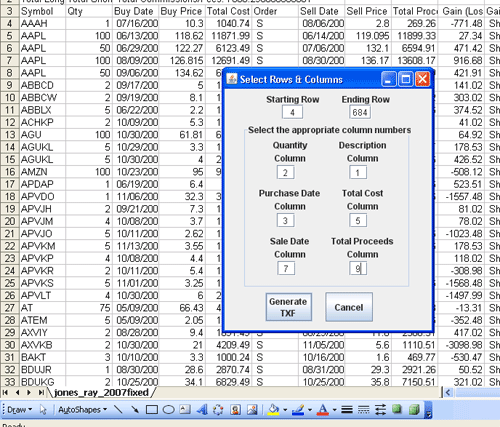Click the Starting Row field
Screen dimensions: 500x427
[292, 112]
